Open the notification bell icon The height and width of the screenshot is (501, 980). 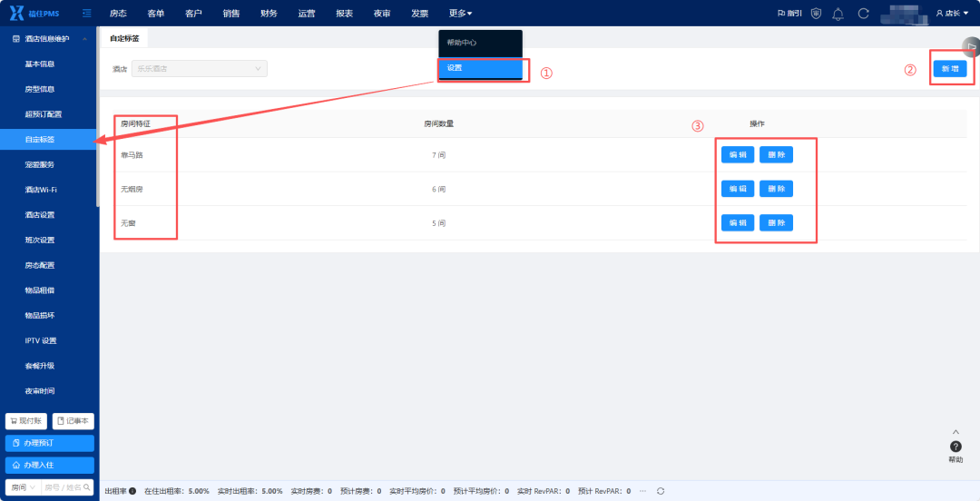pyautogui.click(x=838, y=13)
